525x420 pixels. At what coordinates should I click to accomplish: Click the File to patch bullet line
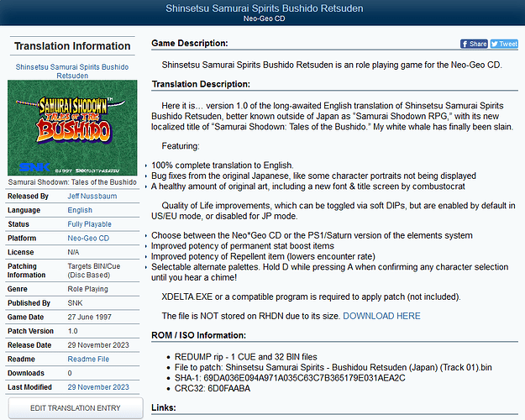click(333, 367)
